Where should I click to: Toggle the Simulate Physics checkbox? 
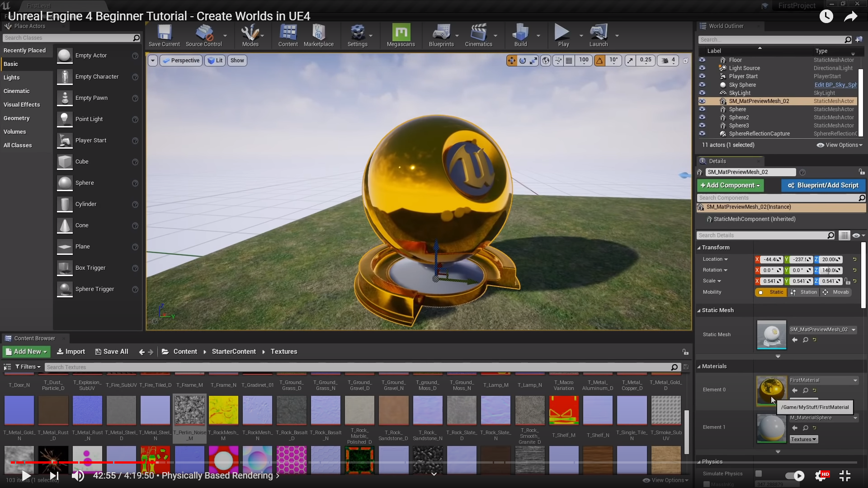[759, 474]
